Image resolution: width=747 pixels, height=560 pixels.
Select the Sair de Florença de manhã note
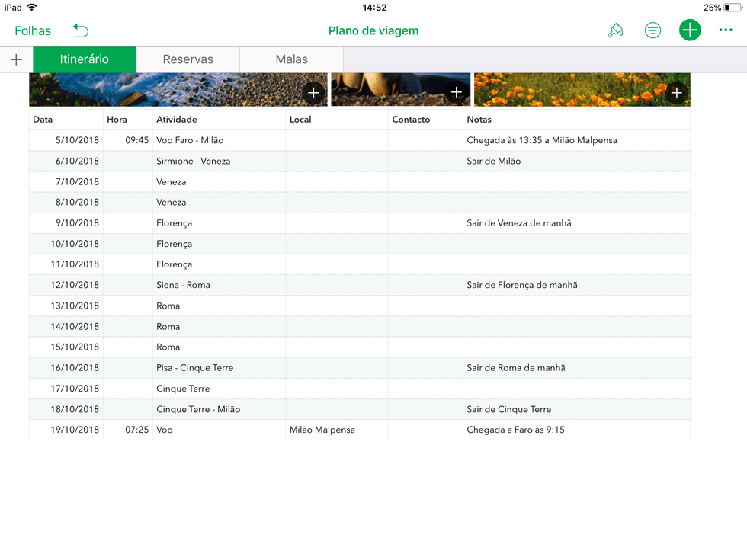click(576, 285)
